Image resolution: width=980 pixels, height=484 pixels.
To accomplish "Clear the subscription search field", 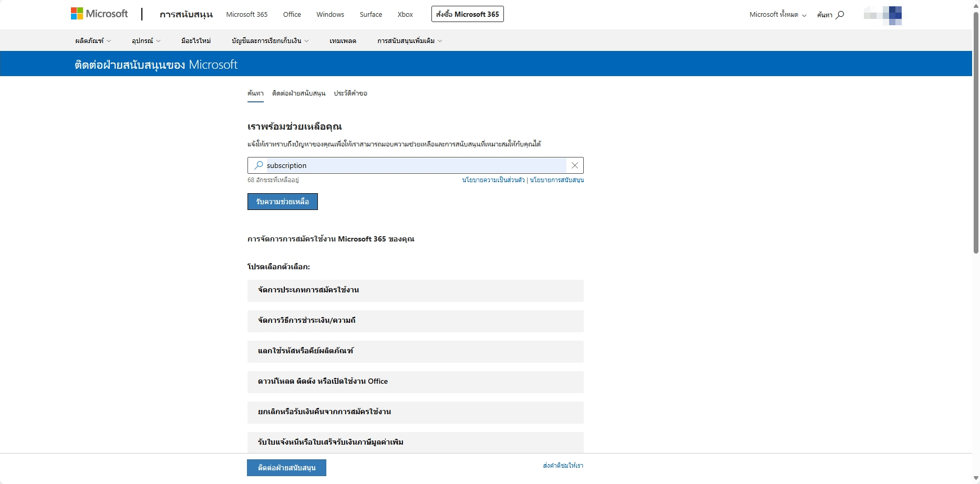I will [575, 165].
